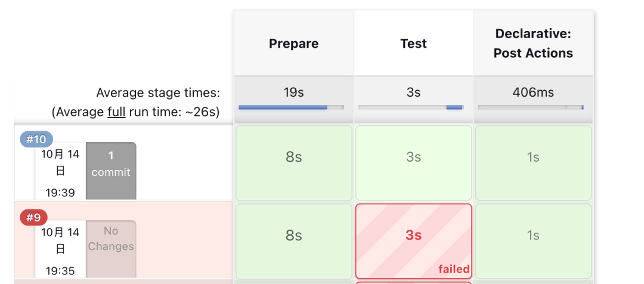644x284 pixels.
Task: Click the Post Actions average time progress bar
Action: 531,107
